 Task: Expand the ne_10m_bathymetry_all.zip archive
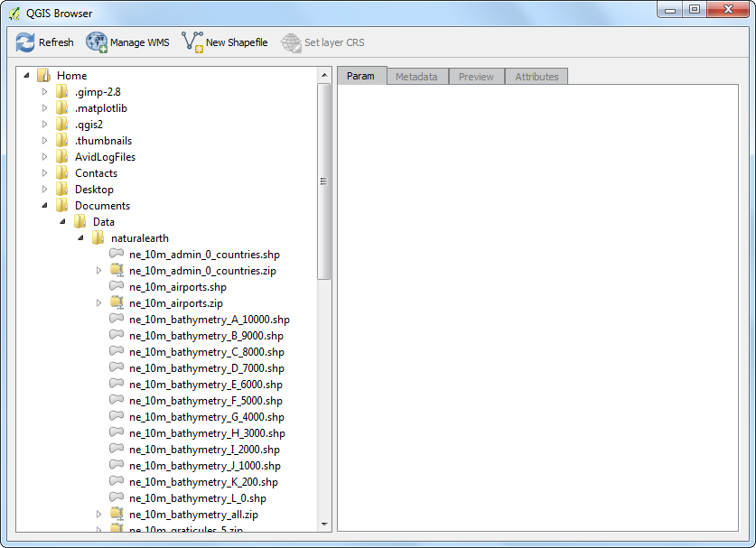tap(98, 515)
